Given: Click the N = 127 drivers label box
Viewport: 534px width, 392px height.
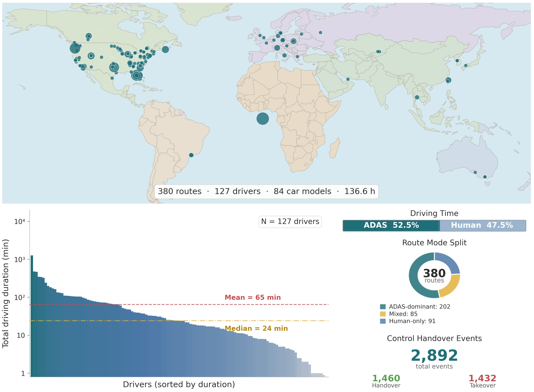Looking at the screenshot, I should pos(290,222).
